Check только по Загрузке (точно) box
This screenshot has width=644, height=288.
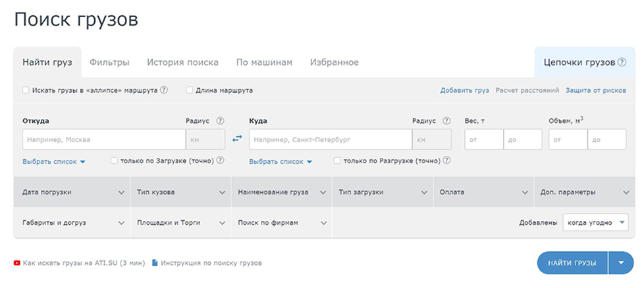pos(115,160)
